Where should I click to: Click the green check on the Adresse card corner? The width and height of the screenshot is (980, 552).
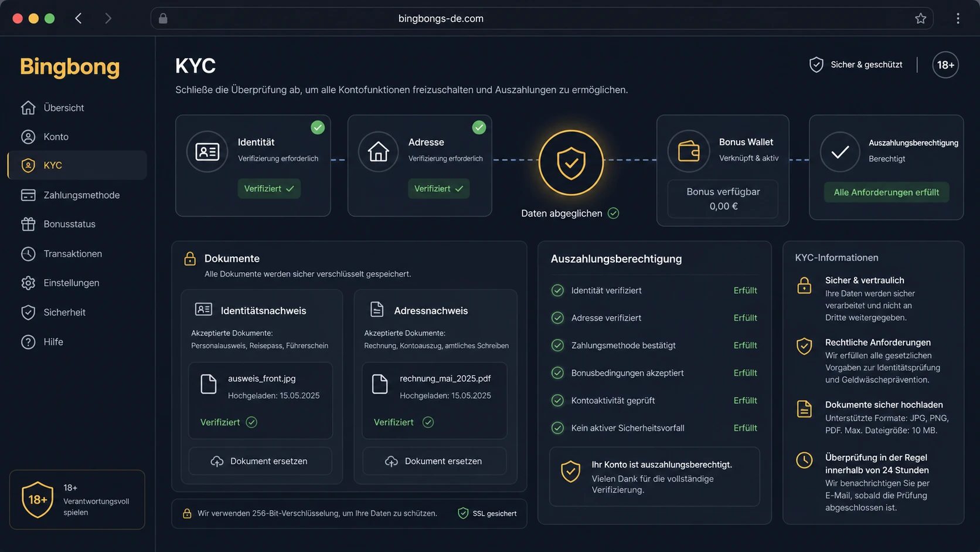pyautogui.click(x=479, y=127)
